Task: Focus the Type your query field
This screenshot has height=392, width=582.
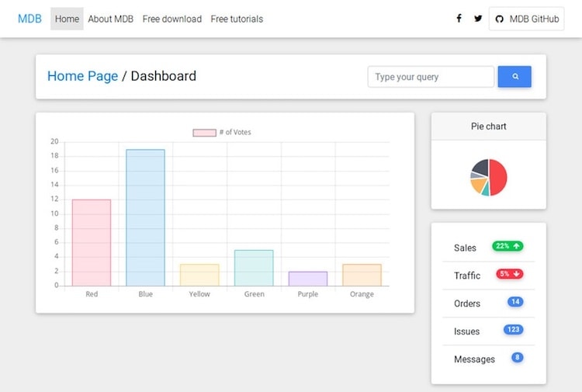Action: 431,77
